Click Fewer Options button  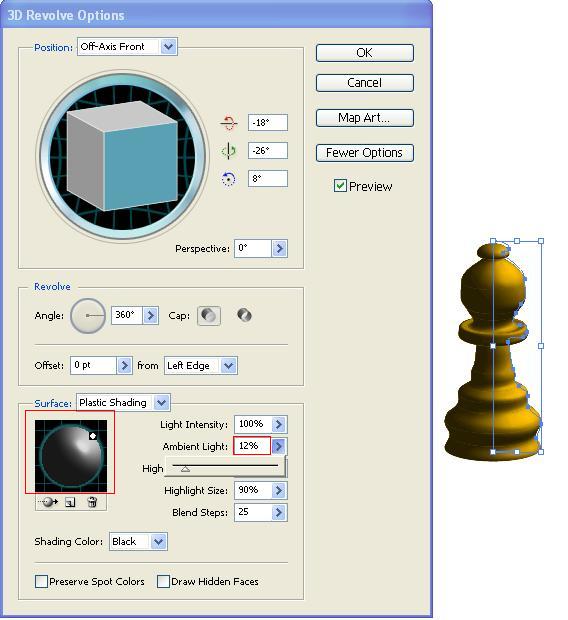[365, 153]
